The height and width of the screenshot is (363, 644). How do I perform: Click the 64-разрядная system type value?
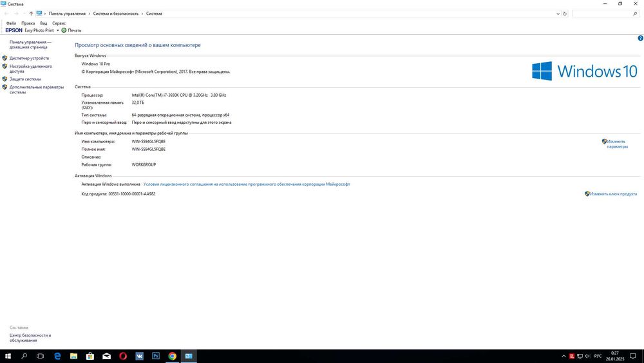pyautogui.click(x=180, y=115)
